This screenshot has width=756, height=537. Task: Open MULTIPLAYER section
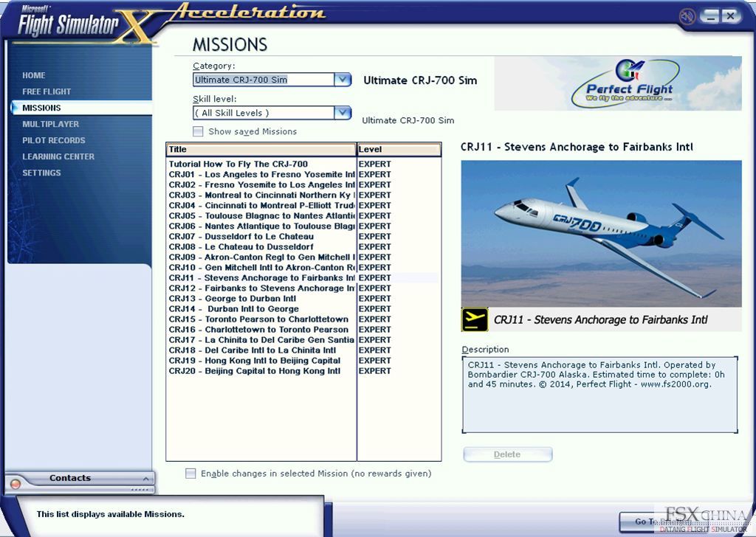pyautogui.click(x=51, y=124)
